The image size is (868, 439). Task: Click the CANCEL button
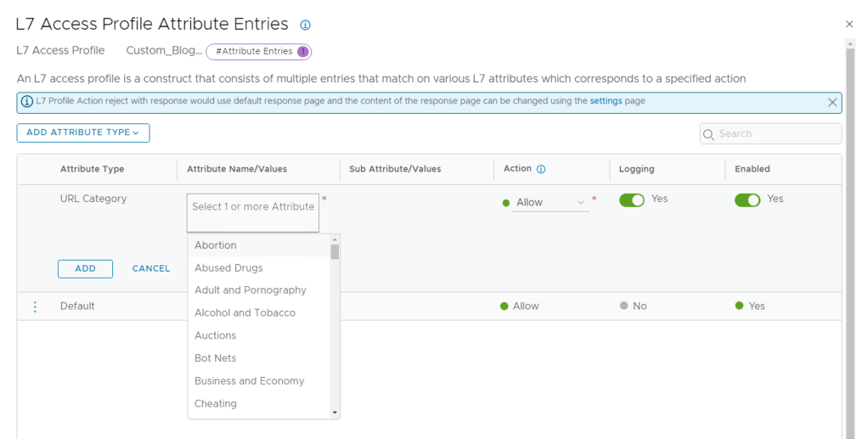[151, 268]
